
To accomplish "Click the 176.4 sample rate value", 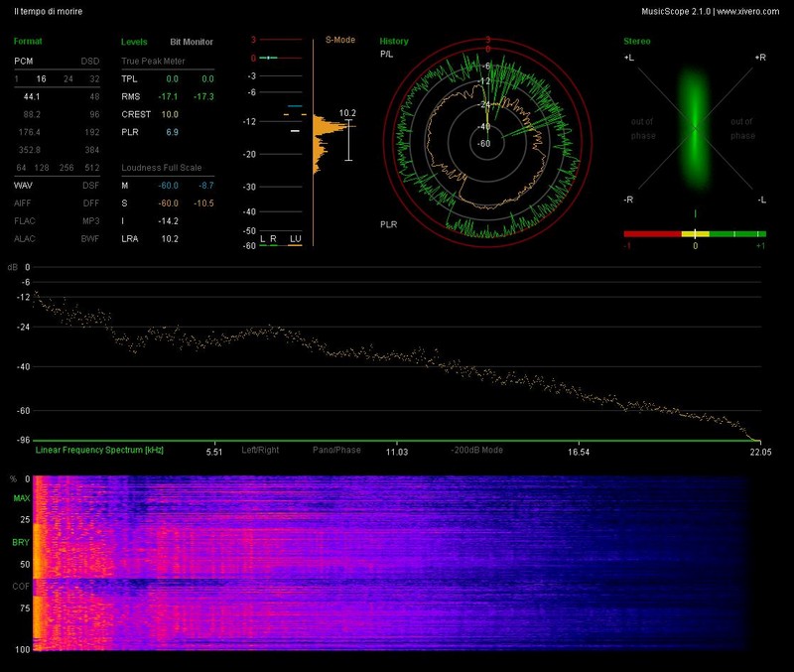I will pos(30,132).
